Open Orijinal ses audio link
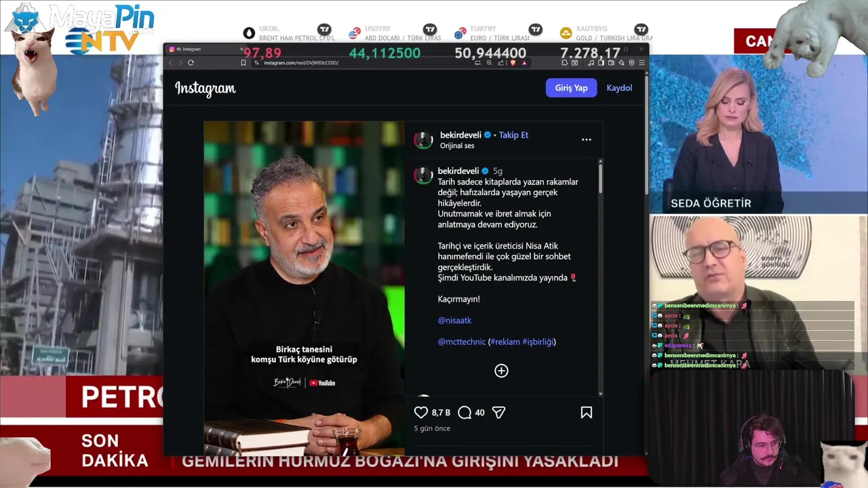The image size is (868, 488). point(457,146)
